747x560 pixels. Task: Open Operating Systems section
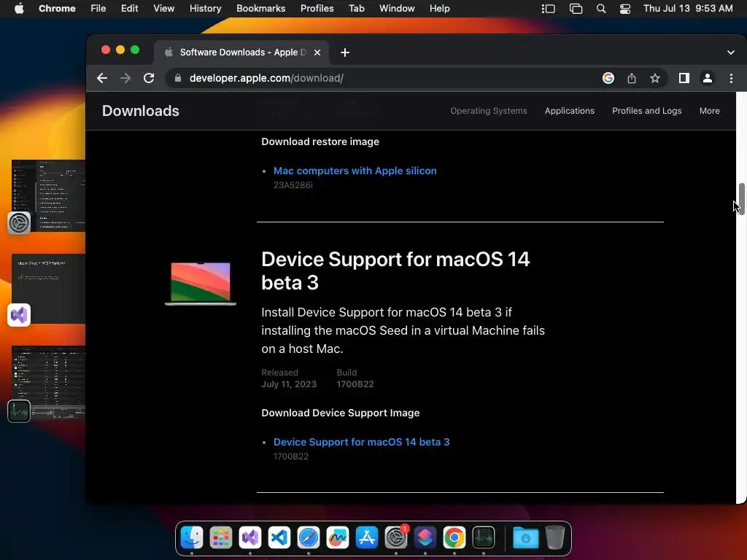489,111
